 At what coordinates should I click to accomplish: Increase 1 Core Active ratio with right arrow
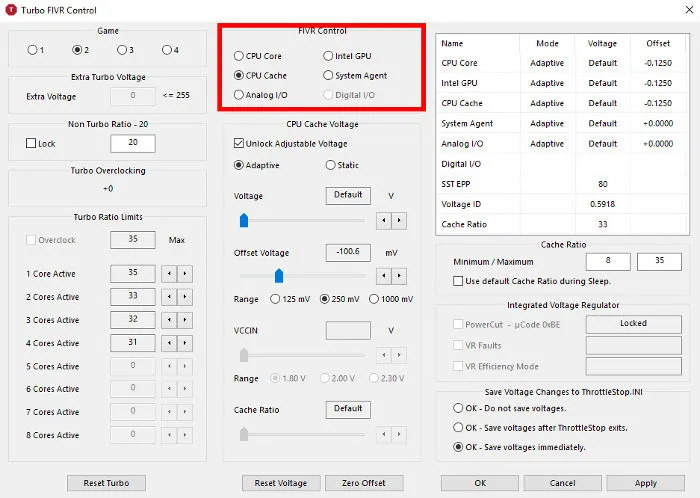[x=185, y=274]
